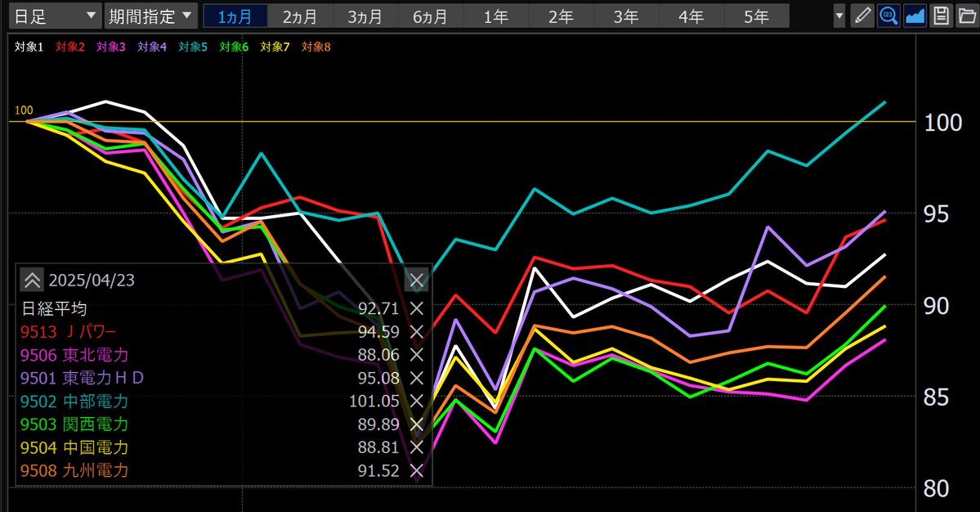The width and height of the screenshot is (980, 512).
Task: Click the 対象5 series label
Action: click(193, 47)
